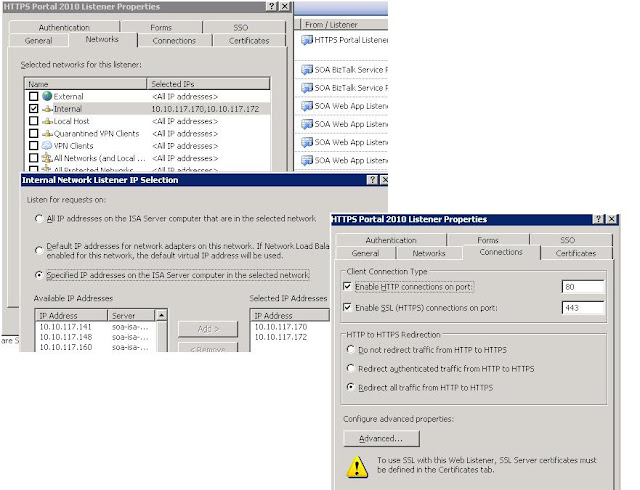Viewport: 640px width, 490px height.
Task: Click the HTTPS Portal Listener icon
Action: tap(307, 40)
